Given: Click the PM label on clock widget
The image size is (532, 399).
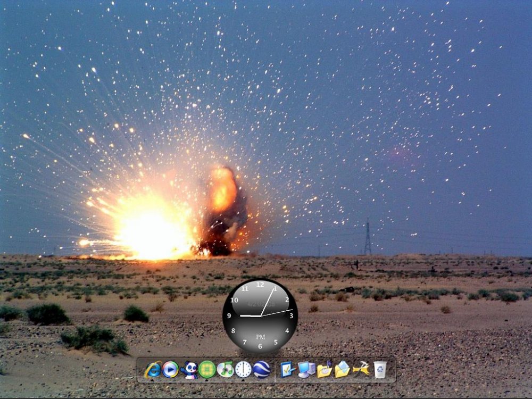Looking at the screenshot, I should (x=260, y=337).
